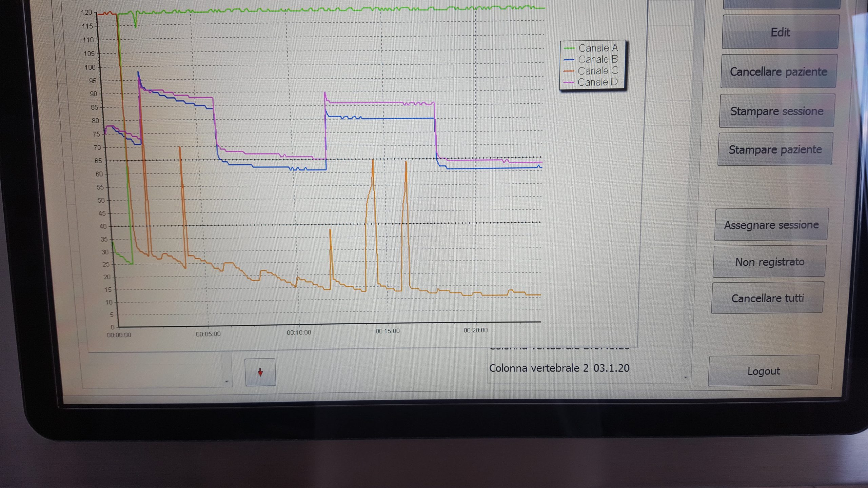
Task: Print session with Stampare sessione
Action: point(777,111)
